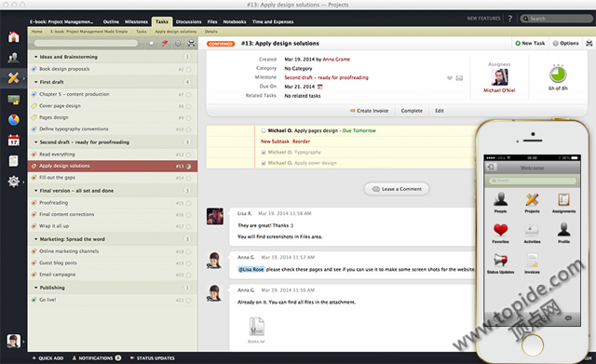Tap the Status Updates megaphone on phone
The width and height of the screenshot is (596, 364).
501,261
